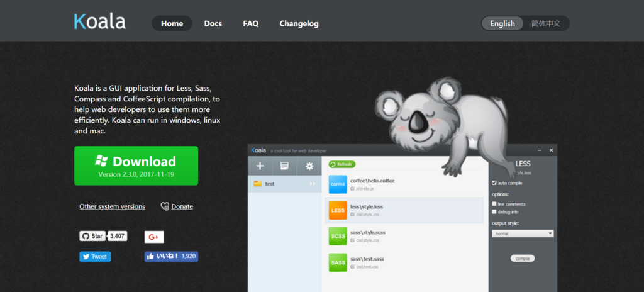Image resolution: width=644 pixels, height=292 pixels.
Task: Click the compile button
Action: (x=523, y=258)
